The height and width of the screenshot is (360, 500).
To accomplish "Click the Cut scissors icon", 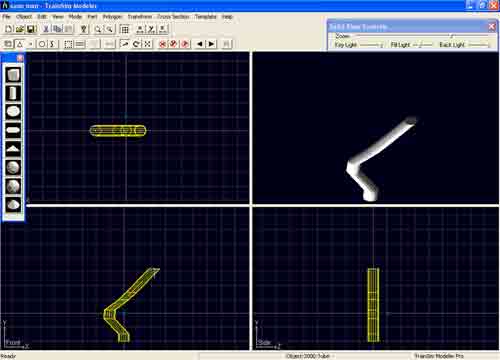I will [x=46, y=29].
